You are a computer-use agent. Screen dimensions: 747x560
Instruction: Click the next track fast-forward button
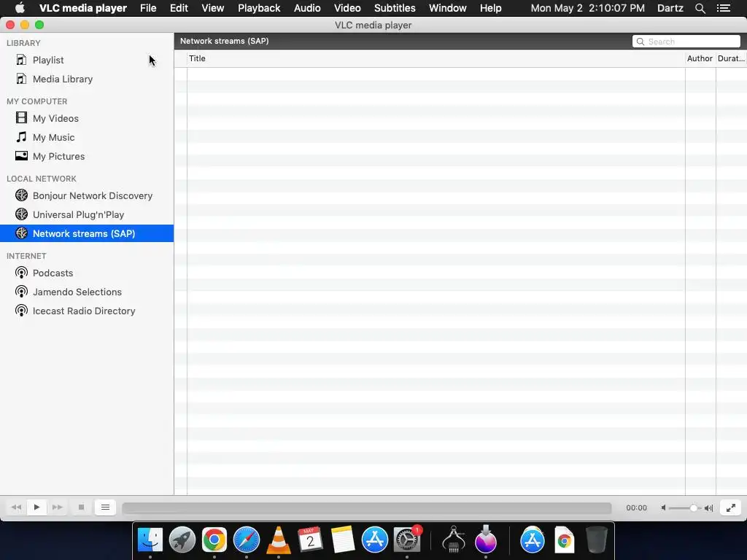tap(57, 507)
